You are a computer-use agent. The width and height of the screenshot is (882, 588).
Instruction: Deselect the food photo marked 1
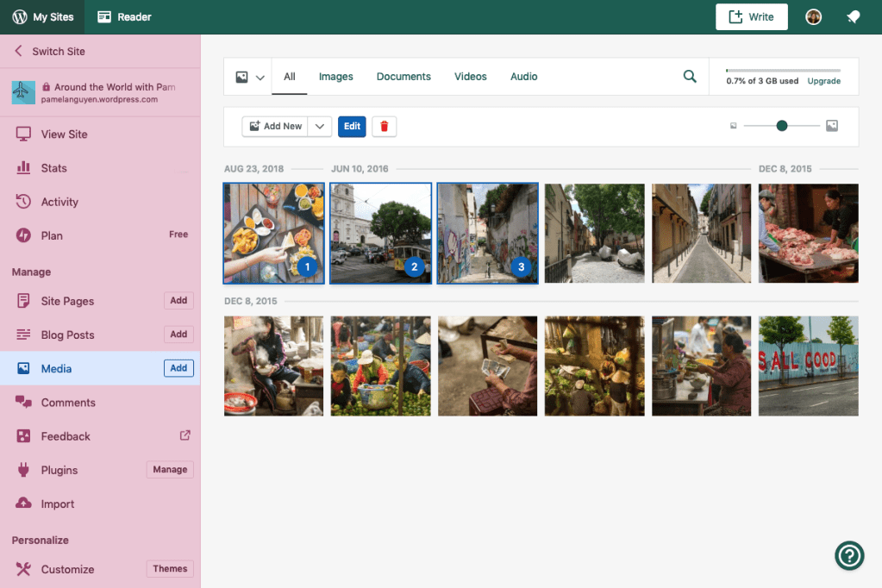[274, 233]
